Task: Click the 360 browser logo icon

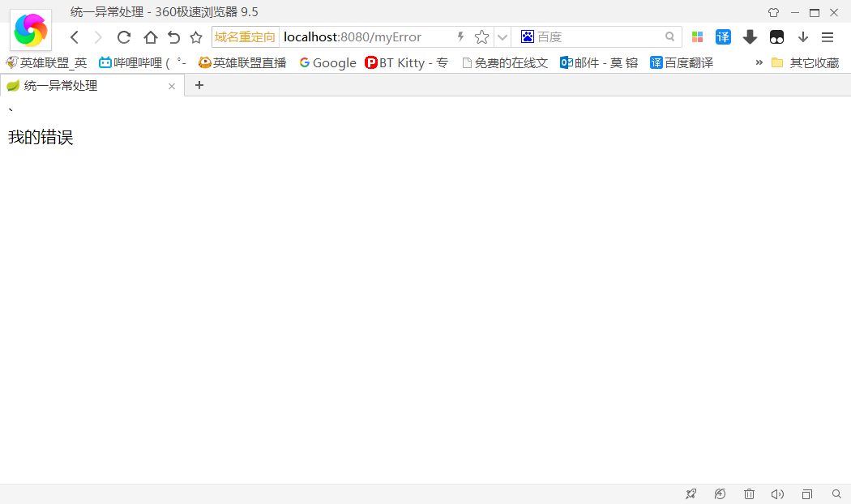Action: (31, 30)
